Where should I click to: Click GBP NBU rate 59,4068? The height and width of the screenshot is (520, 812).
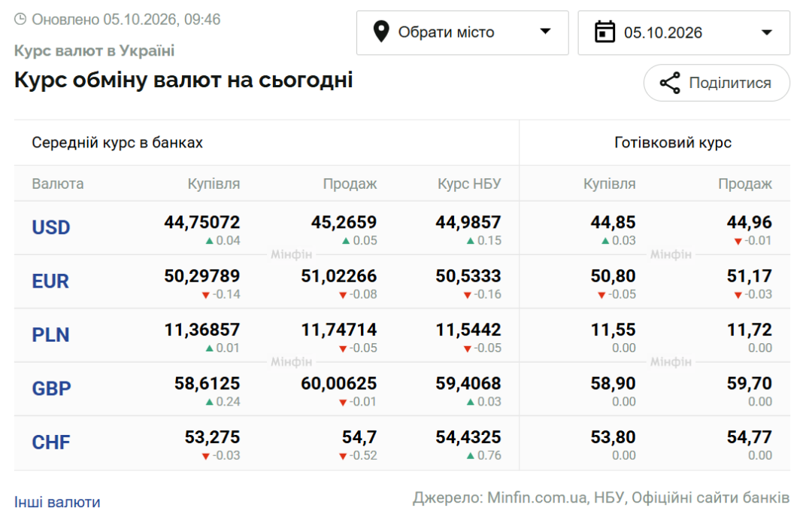click(468, 384)
